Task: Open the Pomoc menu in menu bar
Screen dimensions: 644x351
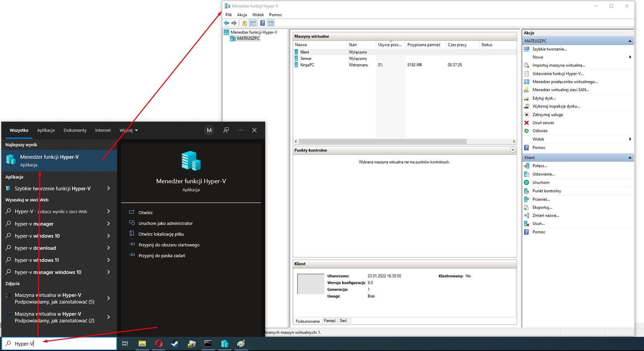Action: click(x=276, y=15)
